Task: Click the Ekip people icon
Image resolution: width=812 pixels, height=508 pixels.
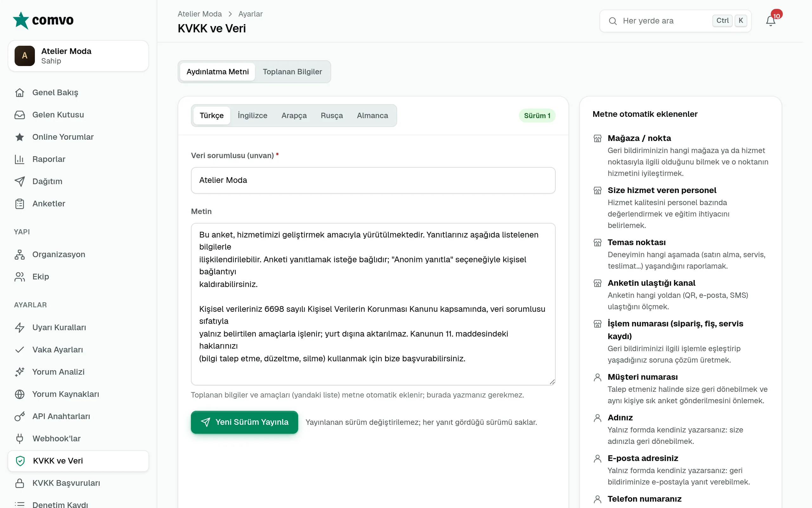Action: (20, 277)
